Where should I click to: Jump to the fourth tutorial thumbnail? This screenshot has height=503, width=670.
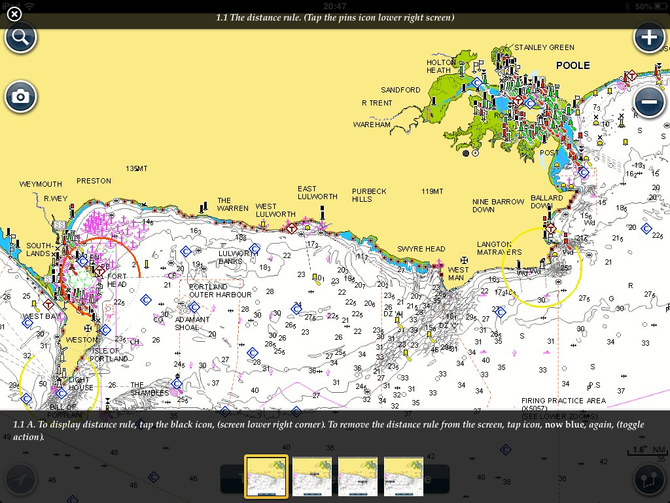[x=404, y=475]
